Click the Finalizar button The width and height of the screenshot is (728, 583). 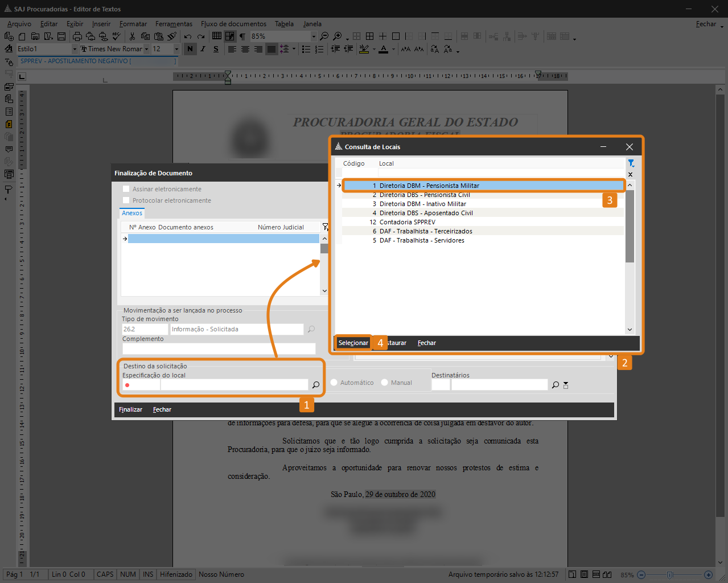130,409
